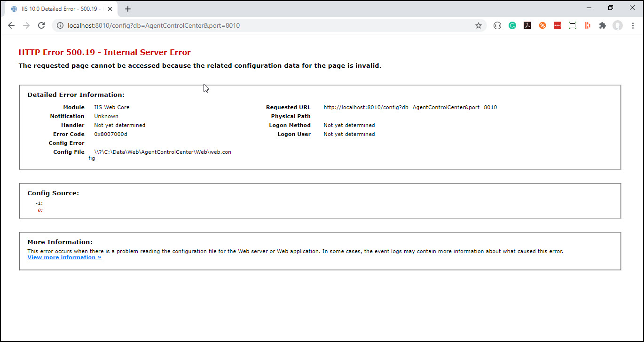
Task: Open the LastPass extension
Action: 558,25
